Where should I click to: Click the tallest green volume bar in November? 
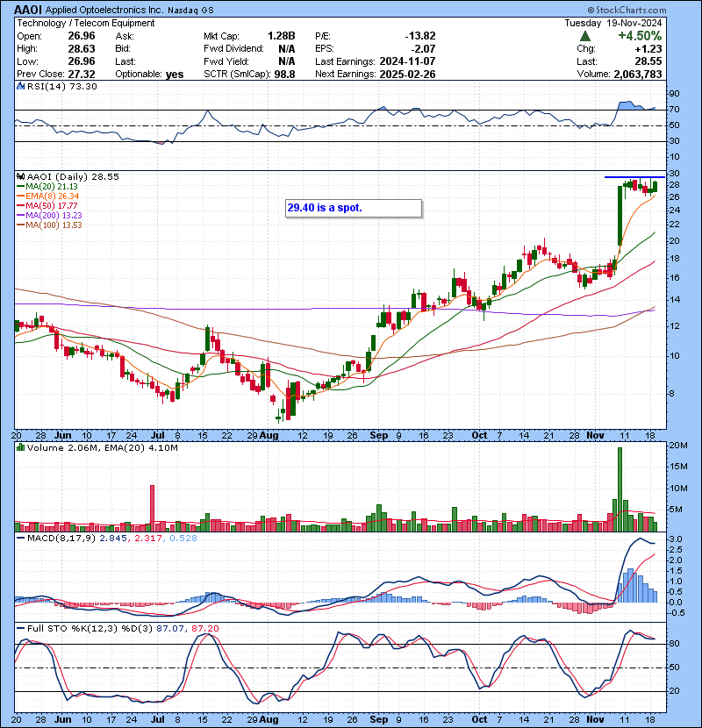pos(620,489)
